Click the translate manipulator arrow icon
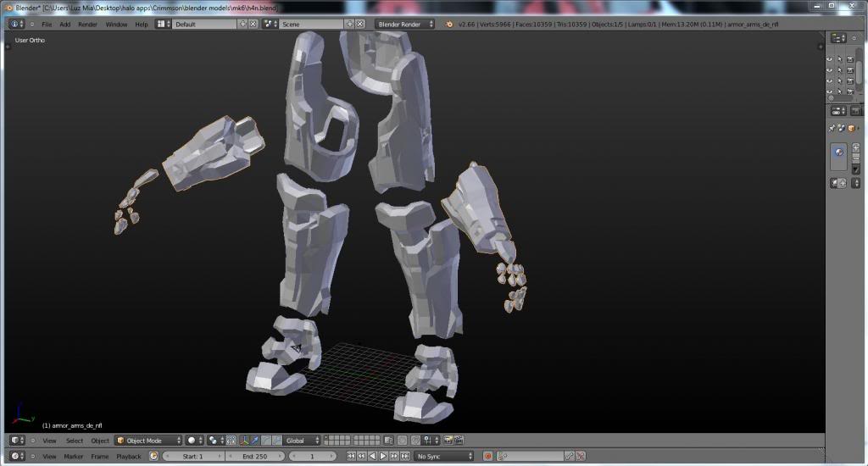868x466 pixels. click(255, 441)
